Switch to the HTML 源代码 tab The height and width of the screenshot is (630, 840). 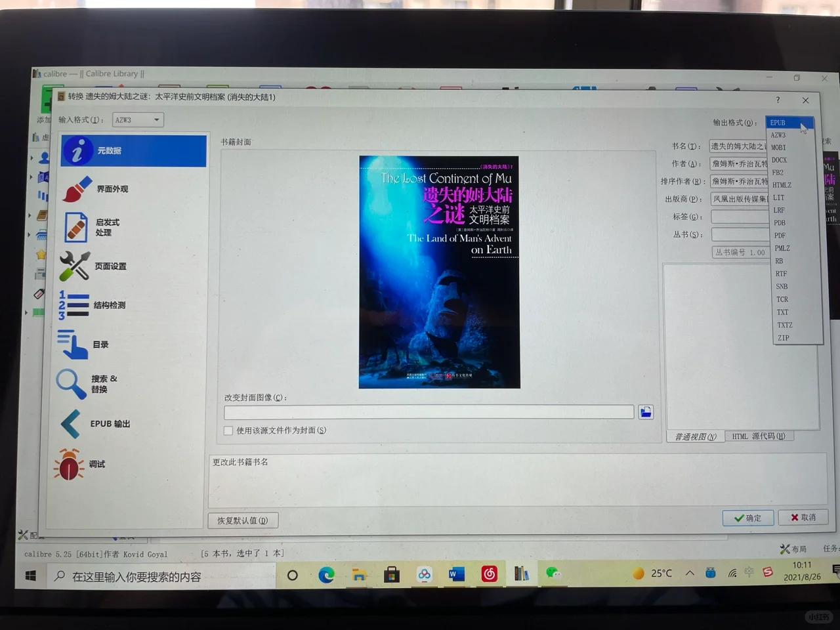click(759, 436)
